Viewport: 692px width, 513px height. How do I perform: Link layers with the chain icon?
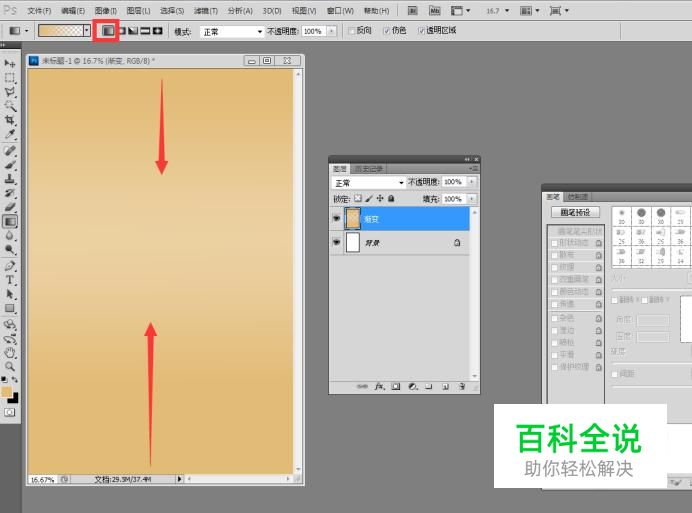pos(362,387)
